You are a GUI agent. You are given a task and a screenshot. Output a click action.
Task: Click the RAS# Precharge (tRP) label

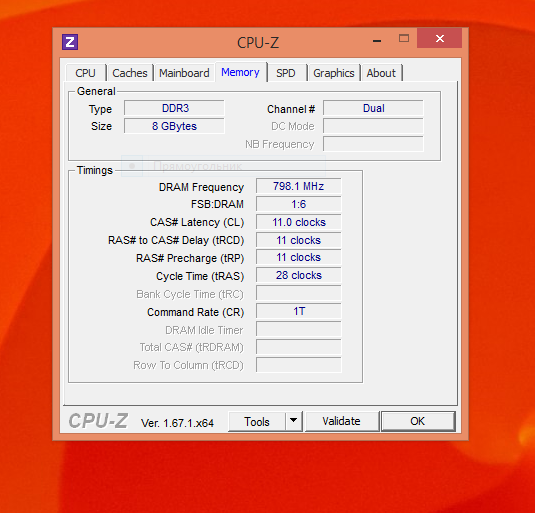[x=190, y=258]
